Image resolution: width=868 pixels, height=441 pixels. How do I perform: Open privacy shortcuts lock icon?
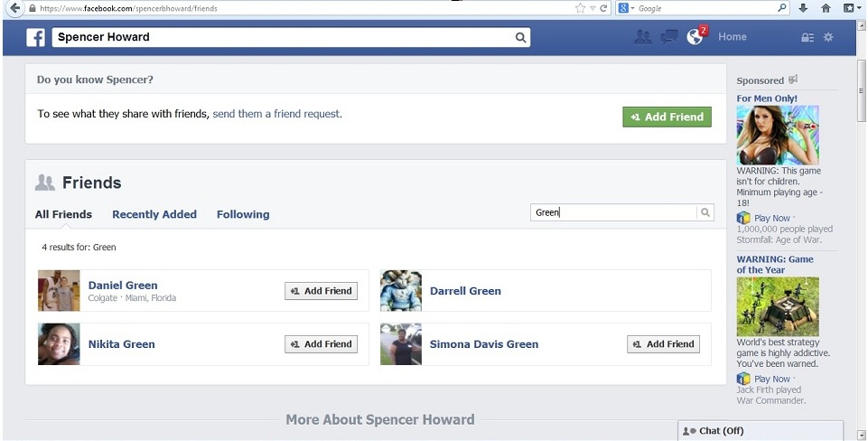(807, 37)
